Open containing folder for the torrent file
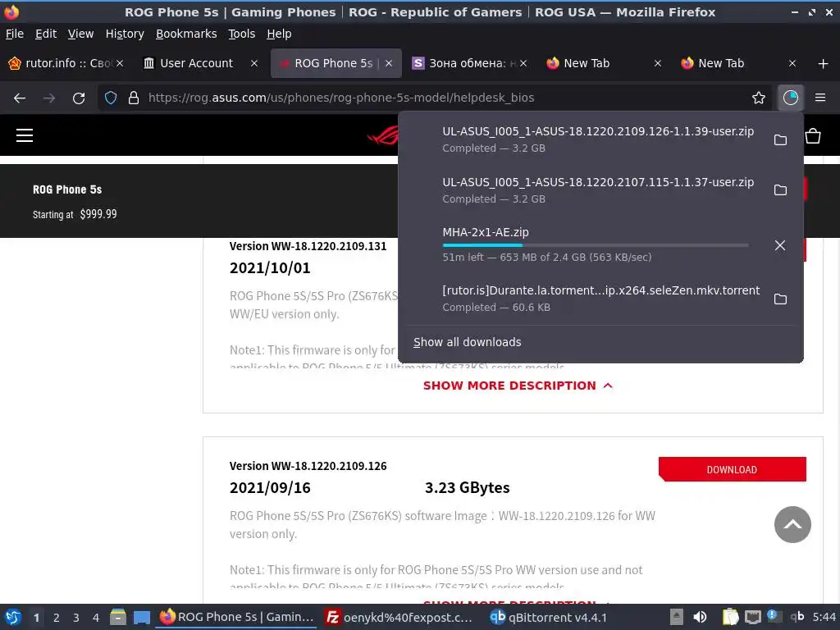The height and width of the screenshot is (630, 840). point(781,299)
